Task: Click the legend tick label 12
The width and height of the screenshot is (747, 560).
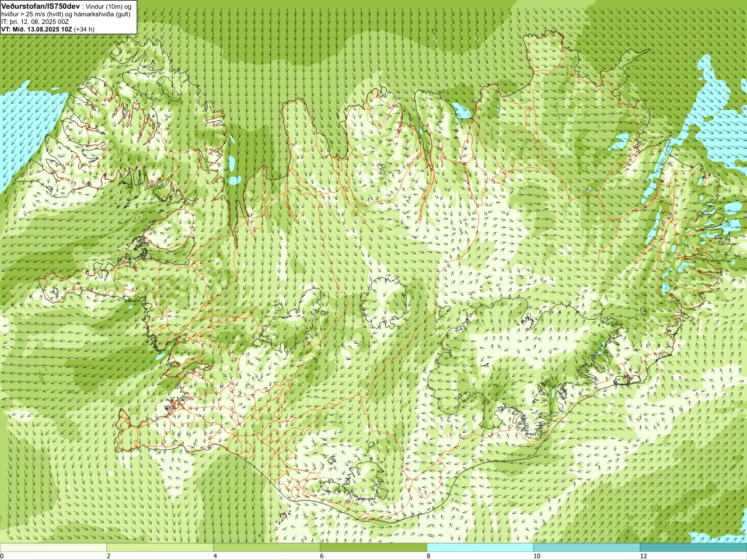Action: click(x=643, y=556)
